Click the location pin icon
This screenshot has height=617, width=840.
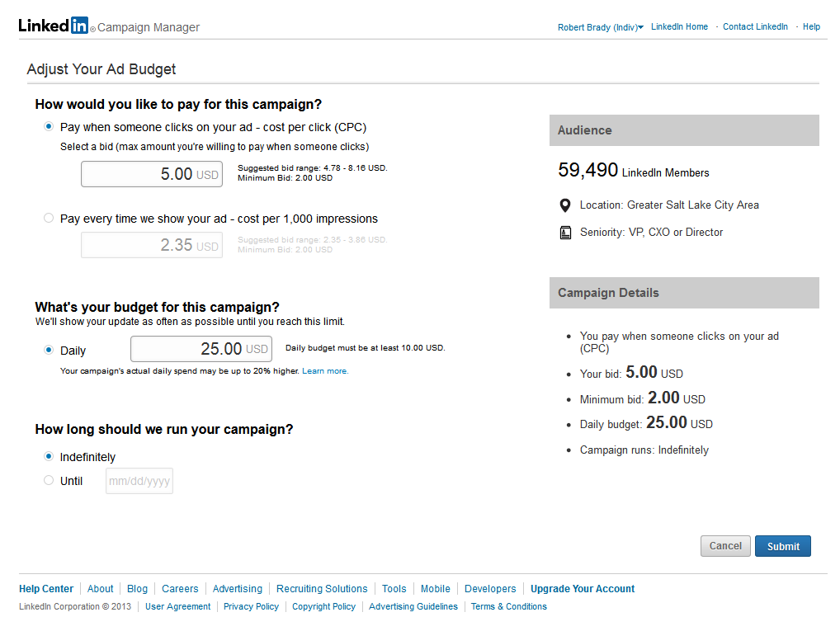pyautogui.click(x=564, y=205)
